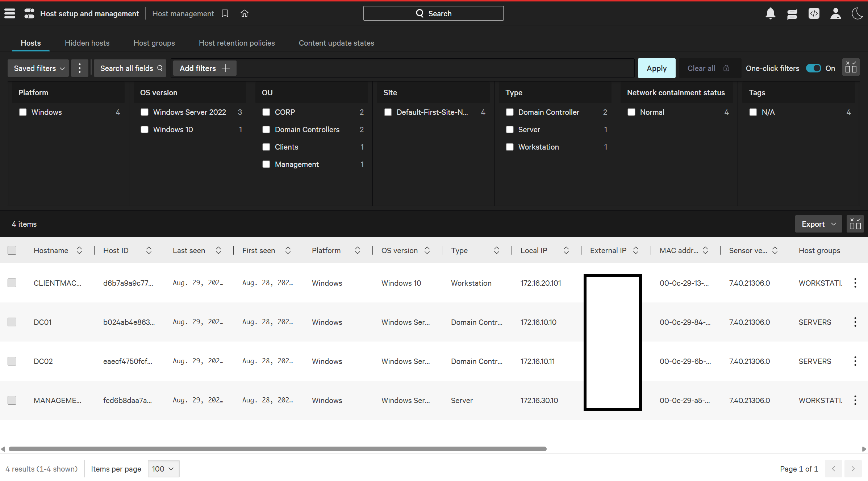Open the server stack icon in header
This screenshot has width=868, height=481.
click(792, 13)
